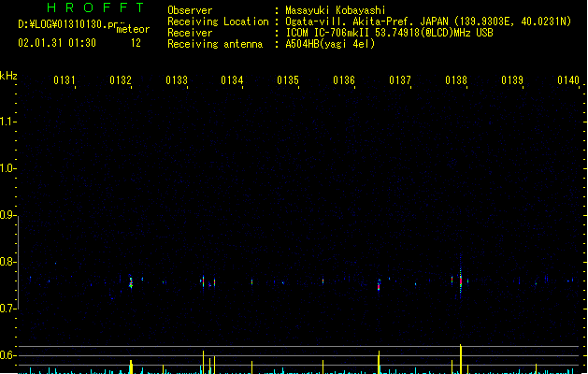Click time marker 0138

[456, 80]
